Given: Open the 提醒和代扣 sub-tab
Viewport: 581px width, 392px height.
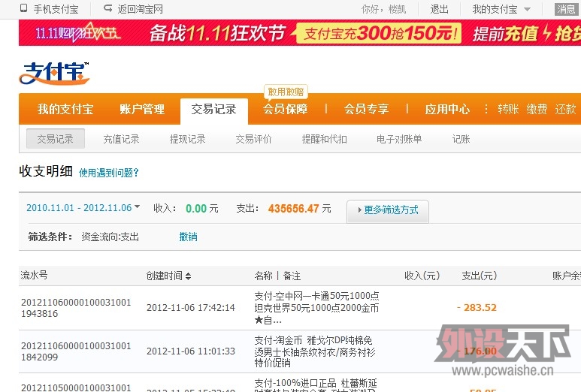Looking at the screenshot, I should point(325,139).
